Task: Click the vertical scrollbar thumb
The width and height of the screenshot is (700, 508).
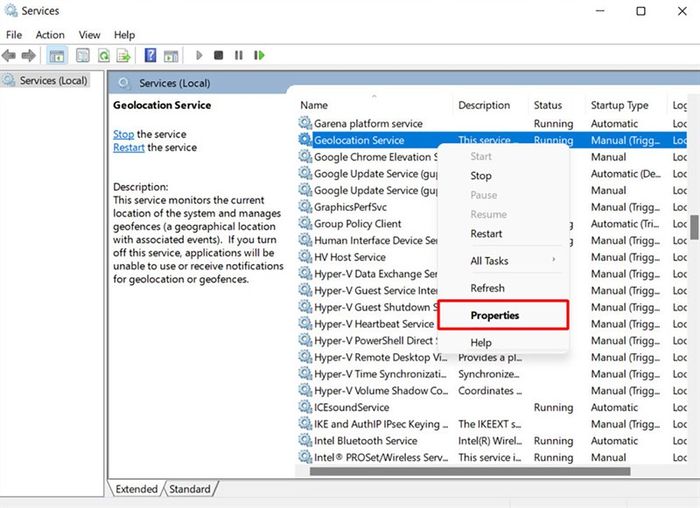Action: click(x=694, y=227)
